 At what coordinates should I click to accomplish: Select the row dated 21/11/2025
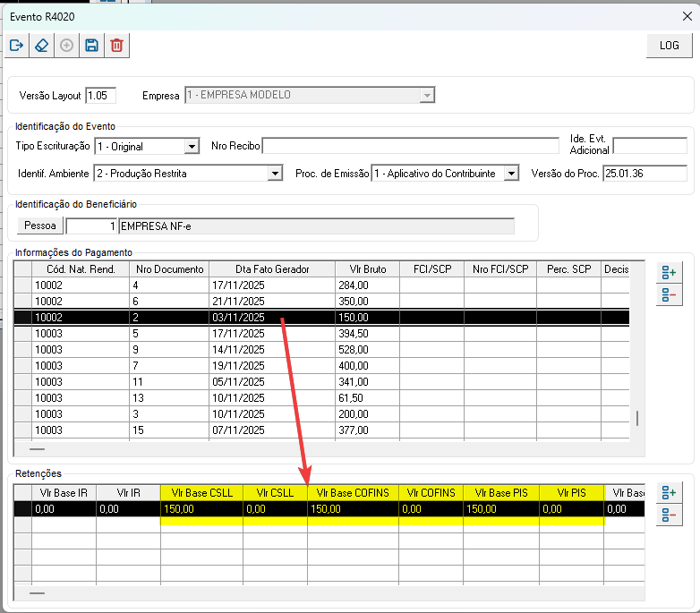point(321,302)
